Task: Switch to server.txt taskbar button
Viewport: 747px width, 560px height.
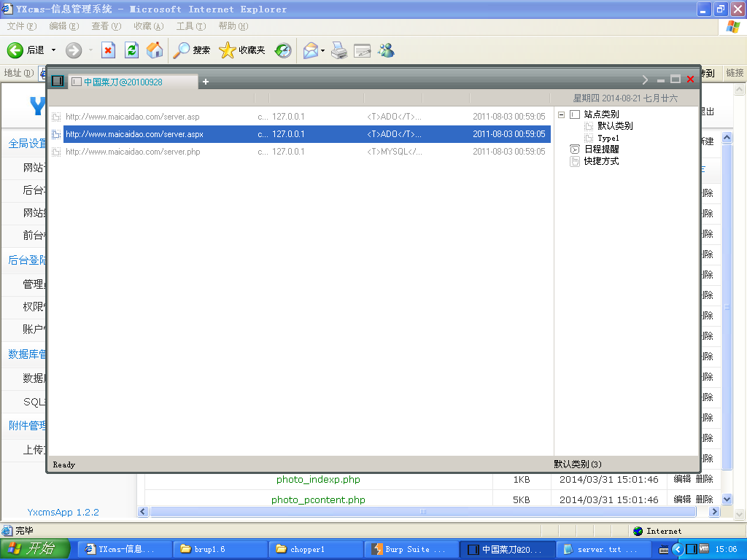Action: (603, 549)
